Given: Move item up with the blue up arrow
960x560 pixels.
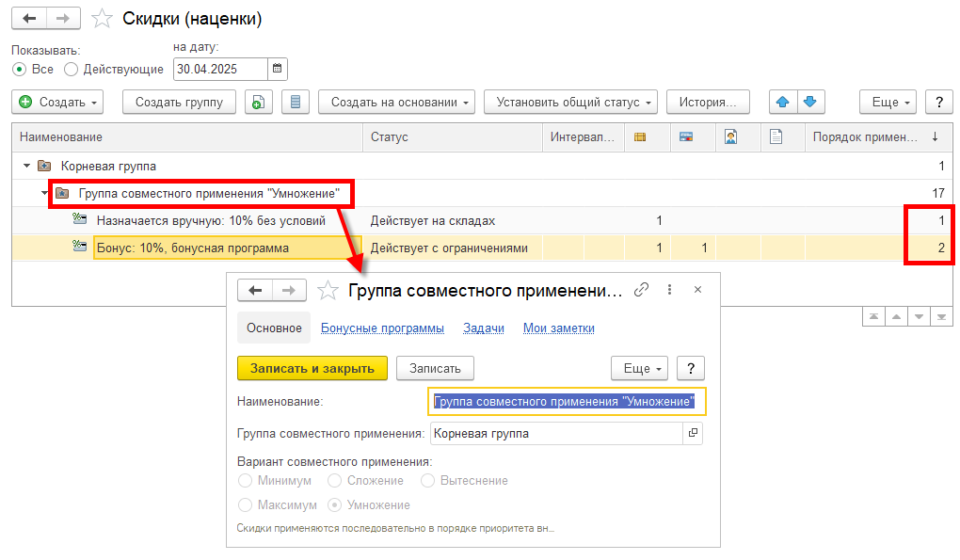Looking at the screenshot, I should [x=782, y=103].
